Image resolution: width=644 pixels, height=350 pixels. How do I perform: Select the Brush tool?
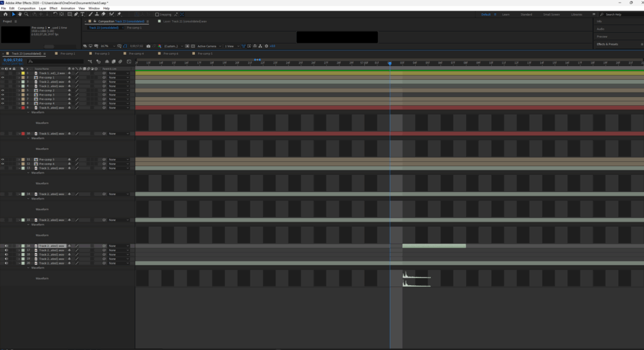pyautogui.click(x=91, y=14)
